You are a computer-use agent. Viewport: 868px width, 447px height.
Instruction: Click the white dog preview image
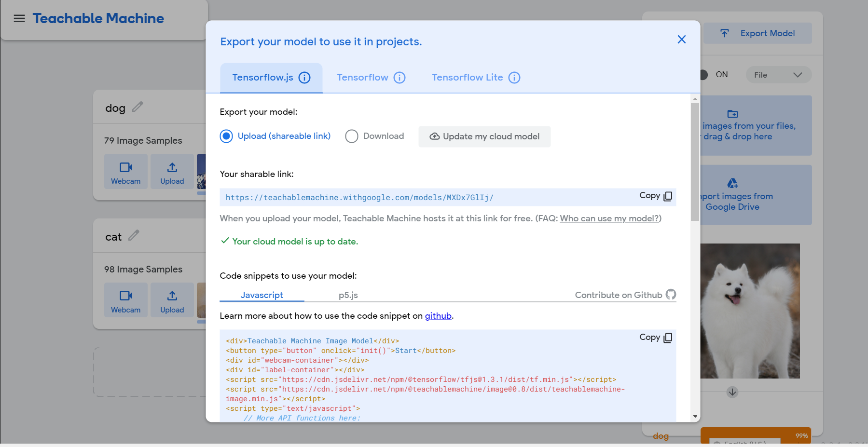[x=750, y=311]
